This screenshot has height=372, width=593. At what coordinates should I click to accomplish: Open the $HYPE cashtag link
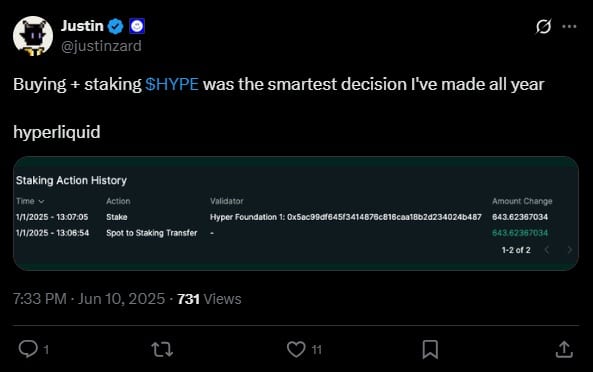point(172,84)
